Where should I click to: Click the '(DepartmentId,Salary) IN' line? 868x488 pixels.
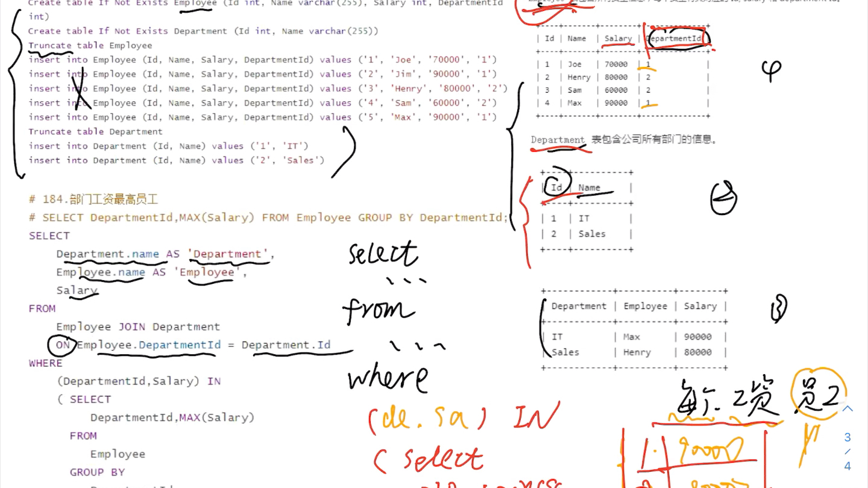139,381
